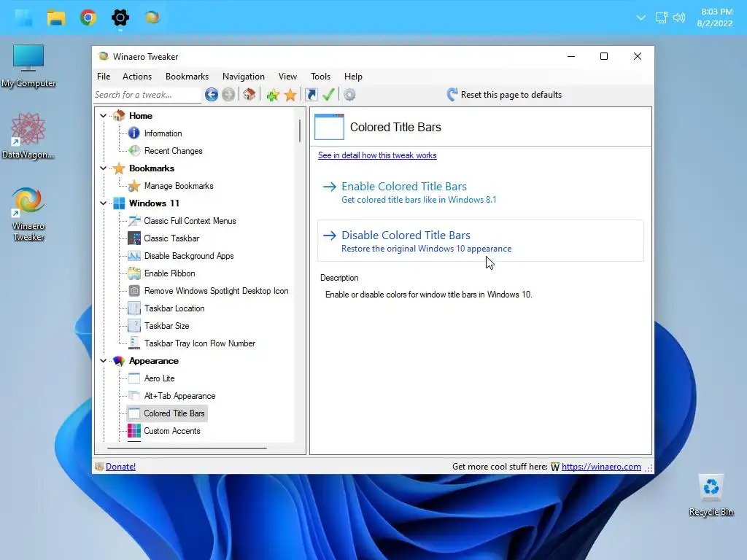Open the Actions menu
Viewport: 747px width, 560px height.
[x=137, y=76]
